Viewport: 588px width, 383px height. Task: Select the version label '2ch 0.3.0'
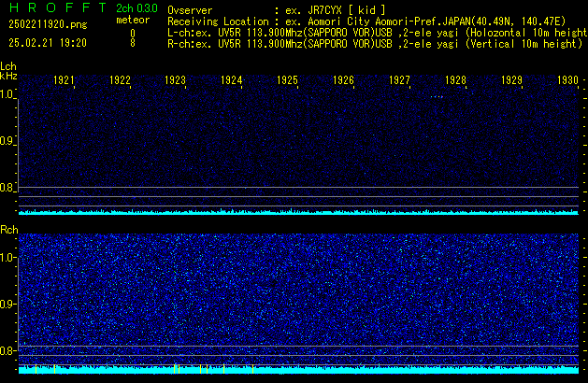pyautogui.click(x=136, y=8)
